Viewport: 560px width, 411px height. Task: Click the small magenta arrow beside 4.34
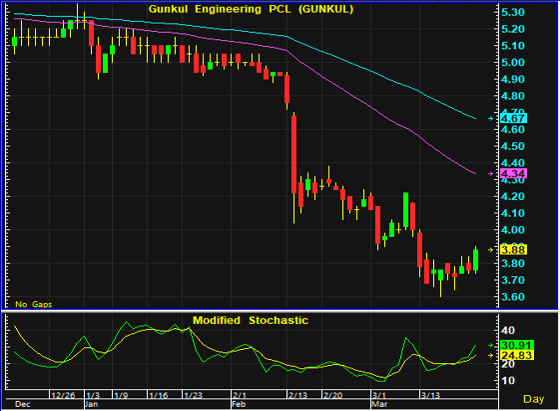click(491, 174)
